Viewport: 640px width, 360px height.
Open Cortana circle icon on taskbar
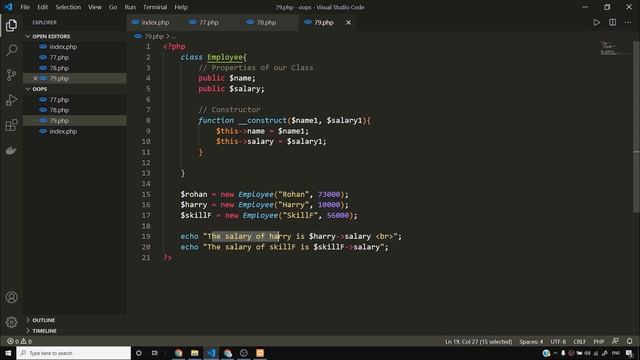[x=138, y=353]
